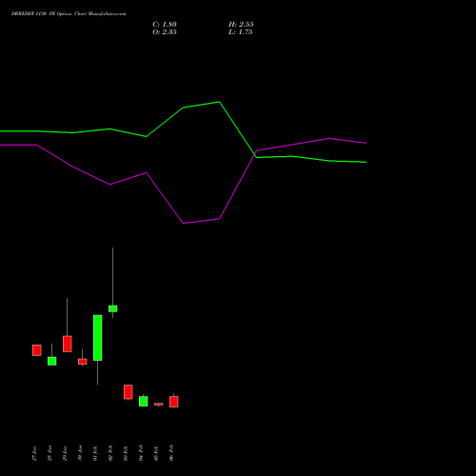Click the '04 Feb' date axis label

pos(141,453)
